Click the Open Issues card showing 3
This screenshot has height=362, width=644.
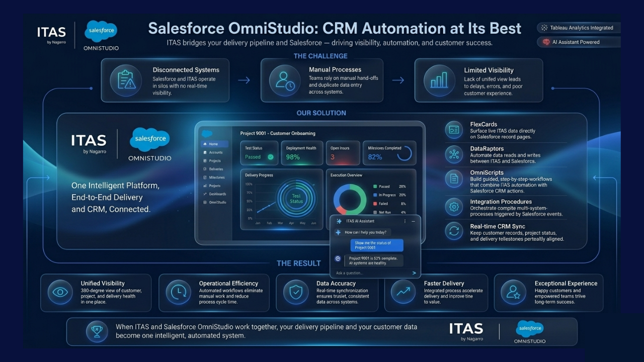pos(343,153)
